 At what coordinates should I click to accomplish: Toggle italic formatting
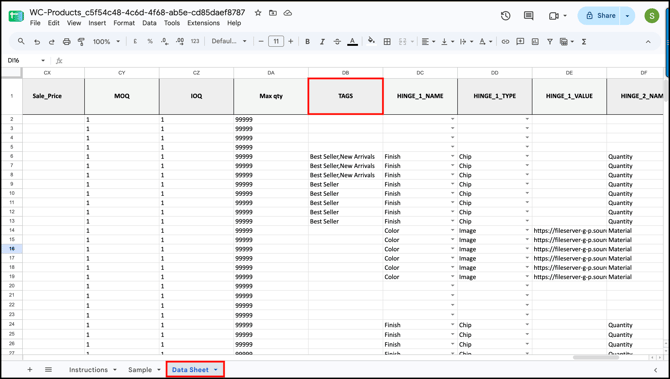point(322,41)
